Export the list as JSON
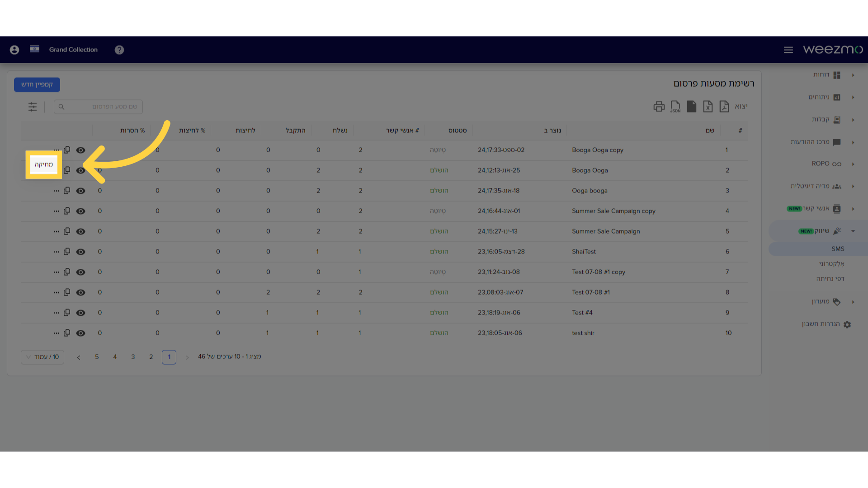 [x=675, y=107]
